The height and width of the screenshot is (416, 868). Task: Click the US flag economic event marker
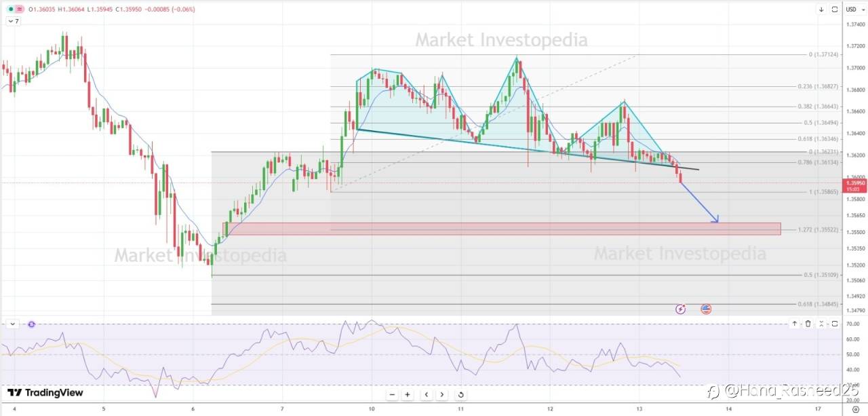(706, 309)
